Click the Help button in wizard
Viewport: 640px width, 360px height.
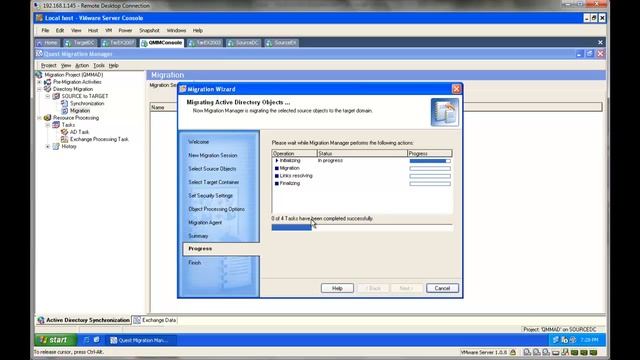(x=337, y=288)
